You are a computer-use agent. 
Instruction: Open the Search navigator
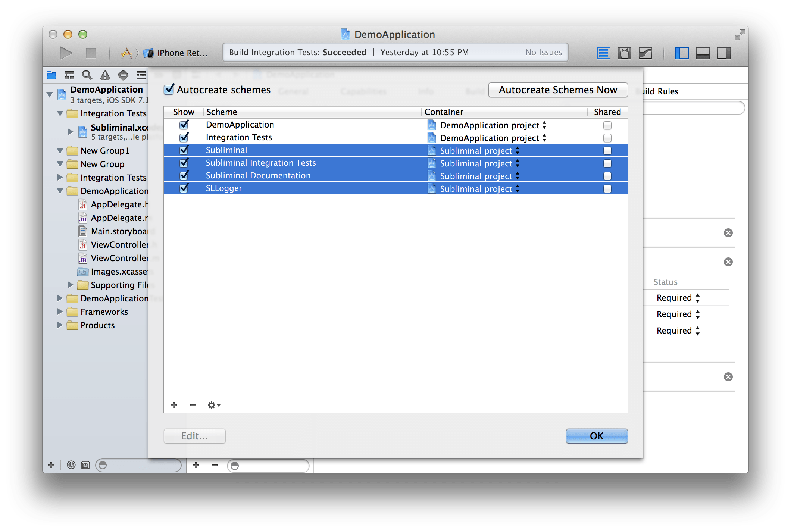coord(87,75)
